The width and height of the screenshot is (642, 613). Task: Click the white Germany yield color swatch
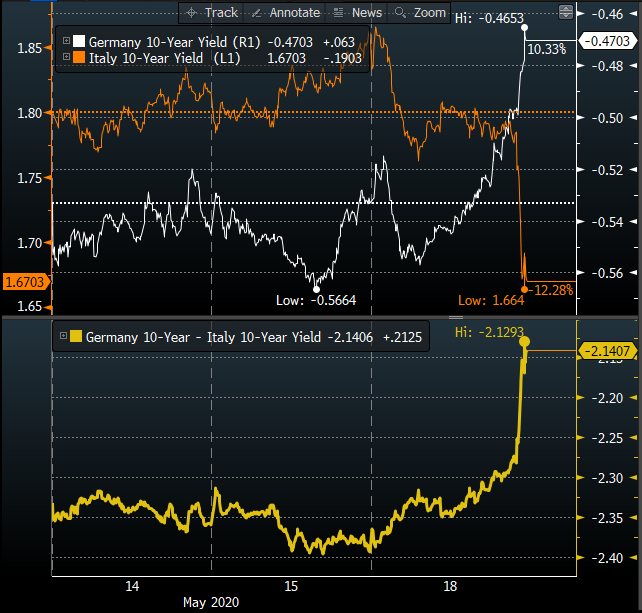[x=79, y=41]
